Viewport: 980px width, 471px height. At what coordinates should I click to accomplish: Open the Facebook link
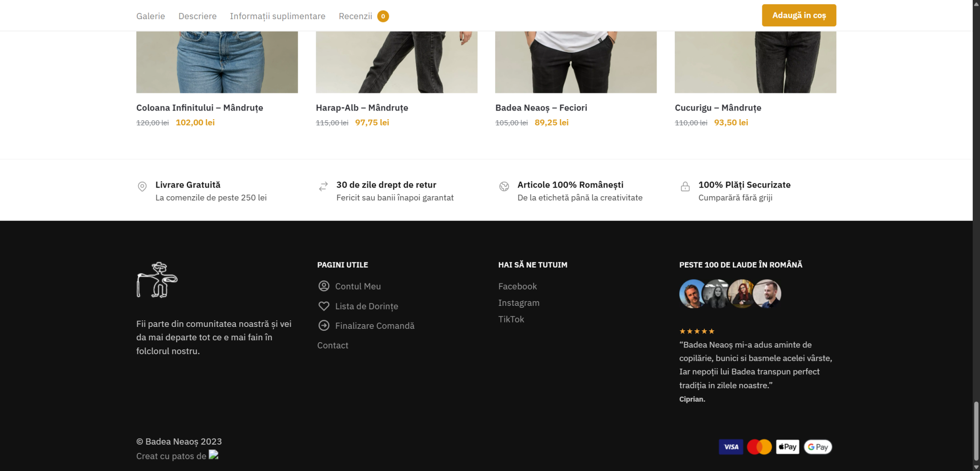(x=517, y=286)
